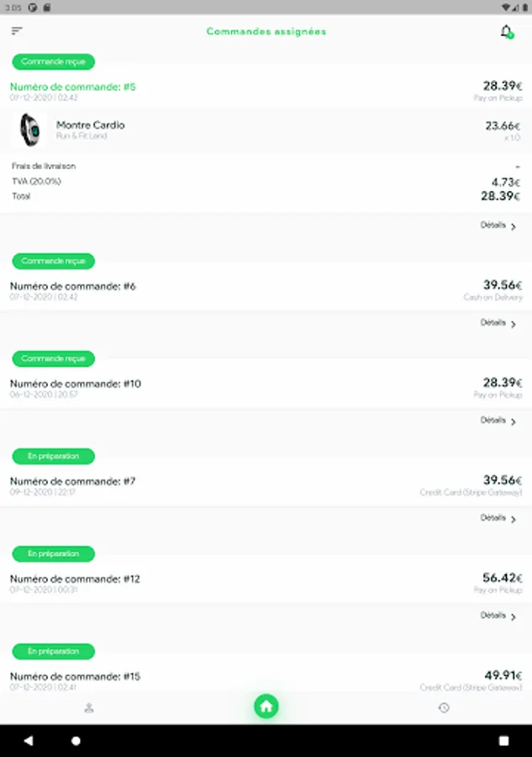Viewport: 532px width, 757px height.
Task: Open the sort/filter menu icon
Action: click(17, 31)
